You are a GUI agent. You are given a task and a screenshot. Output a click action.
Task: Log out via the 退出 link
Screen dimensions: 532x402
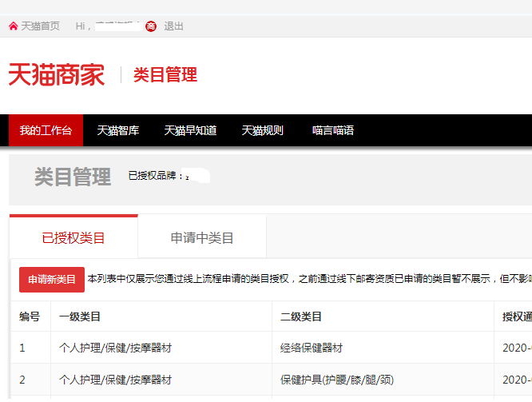point(173,26)
